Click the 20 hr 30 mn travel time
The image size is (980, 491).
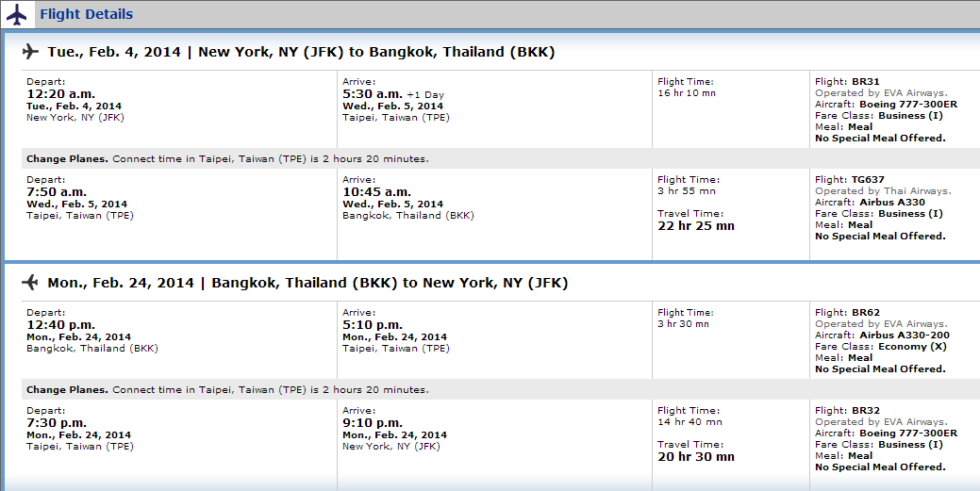point(696,457)
